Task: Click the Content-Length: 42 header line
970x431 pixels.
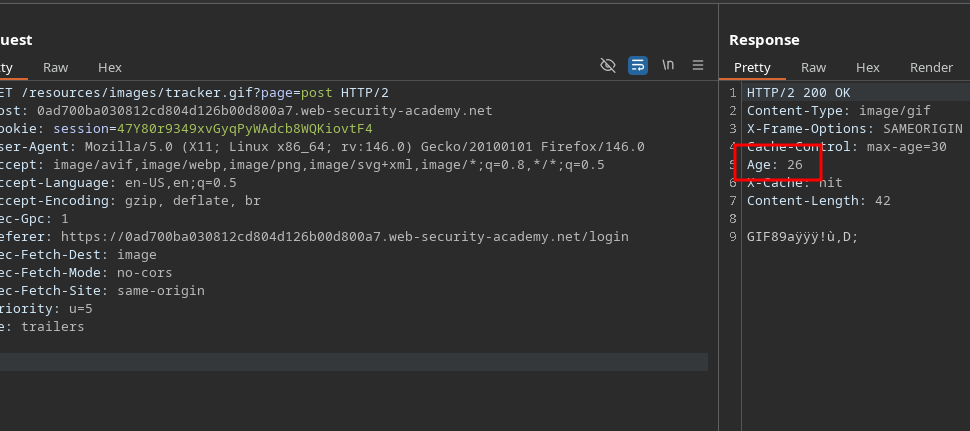Action: (x=818, y=201)
